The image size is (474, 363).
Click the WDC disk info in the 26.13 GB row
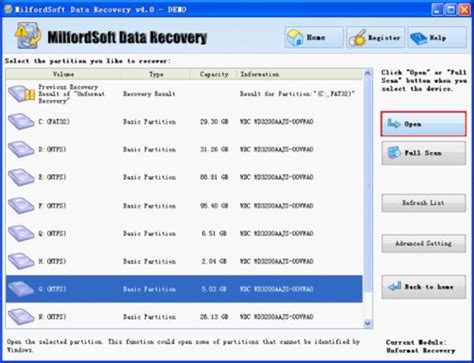[276, 317]
